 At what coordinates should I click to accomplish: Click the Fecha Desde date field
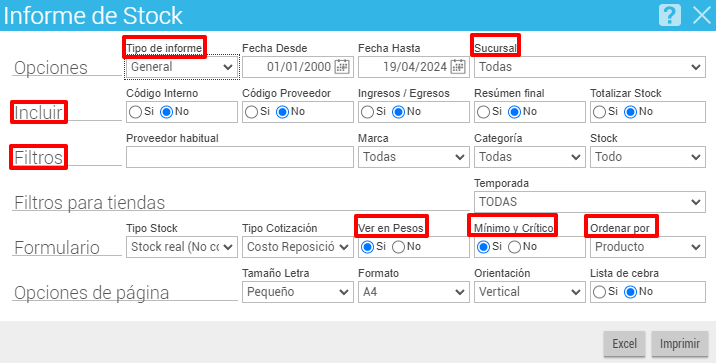298,67
